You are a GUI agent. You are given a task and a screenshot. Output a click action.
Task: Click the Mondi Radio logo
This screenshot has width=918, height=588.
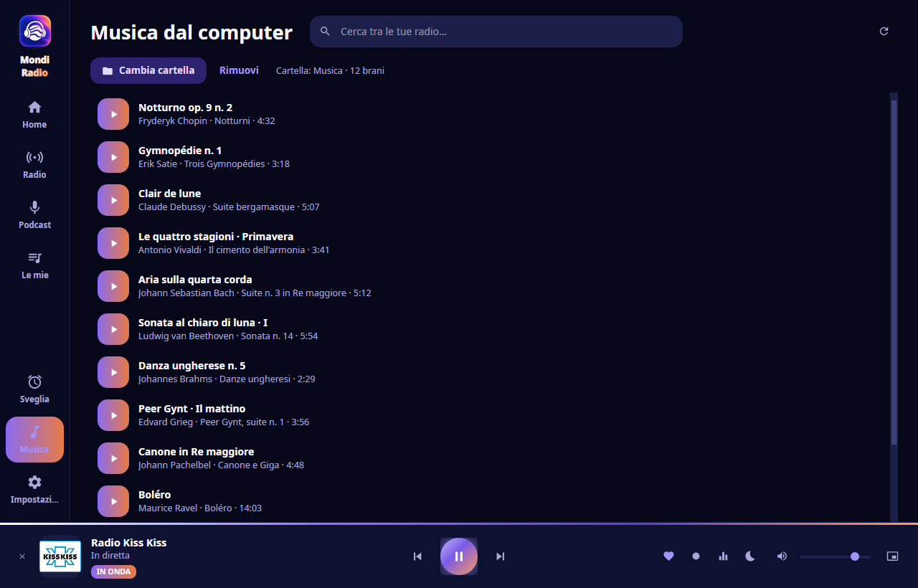[x=34, y=32]
